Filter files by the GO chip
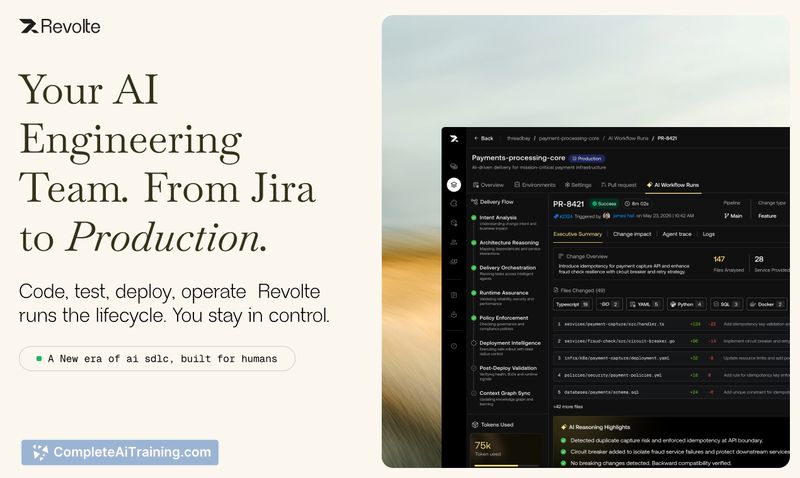 click(x=609, y=304)
